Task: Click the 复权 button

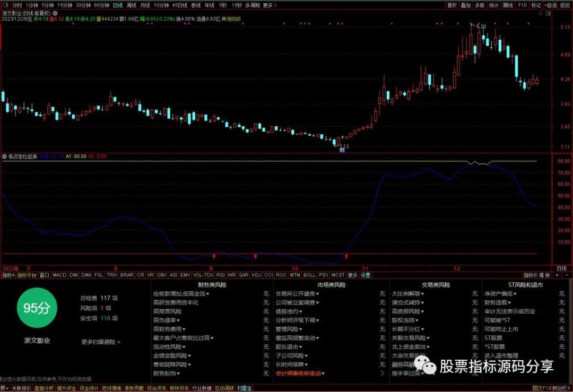Action: pyautogui.click(x=452, y=5)
